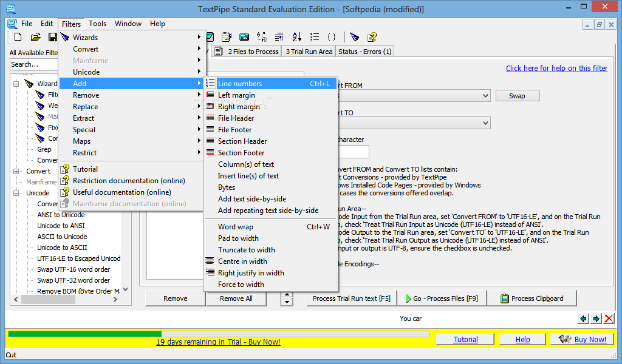Open the Convert FROM dropdown
This screenshot has width=622, height=364.
[x=485, y=96]
